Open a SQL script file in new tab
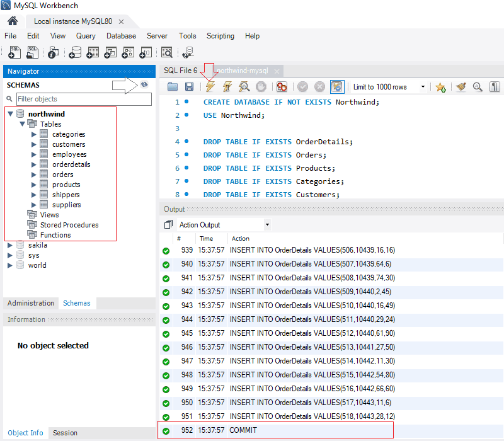The height and width of the screenshot is (441, 504). (31, 52)
